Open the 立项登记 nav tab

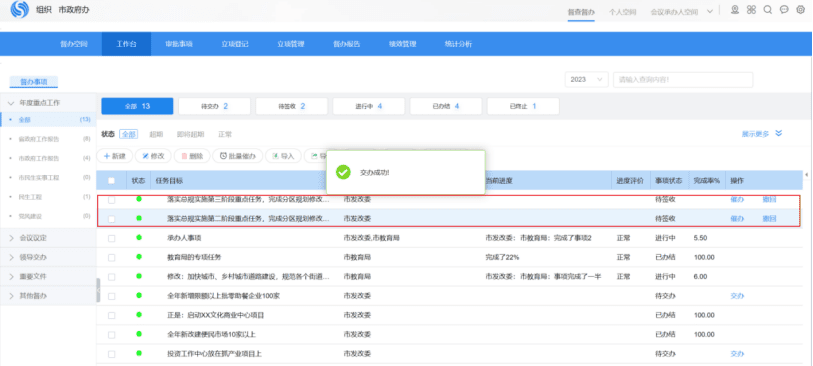(235, 44)
